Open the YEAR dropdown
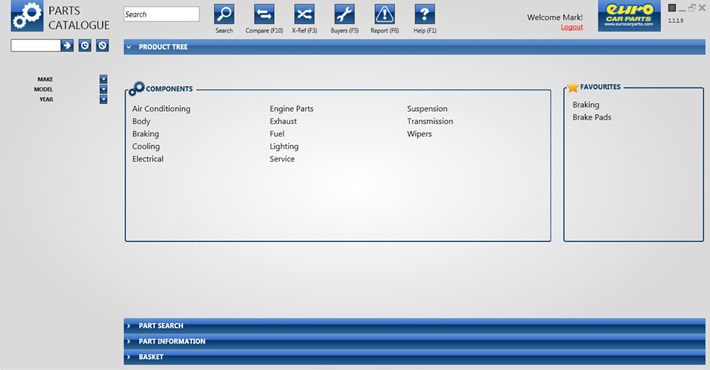 104,99
